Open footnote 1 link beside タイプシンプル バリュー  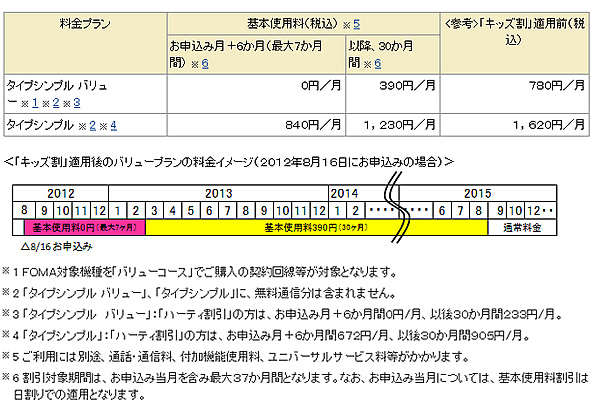(x=35, y=103)
